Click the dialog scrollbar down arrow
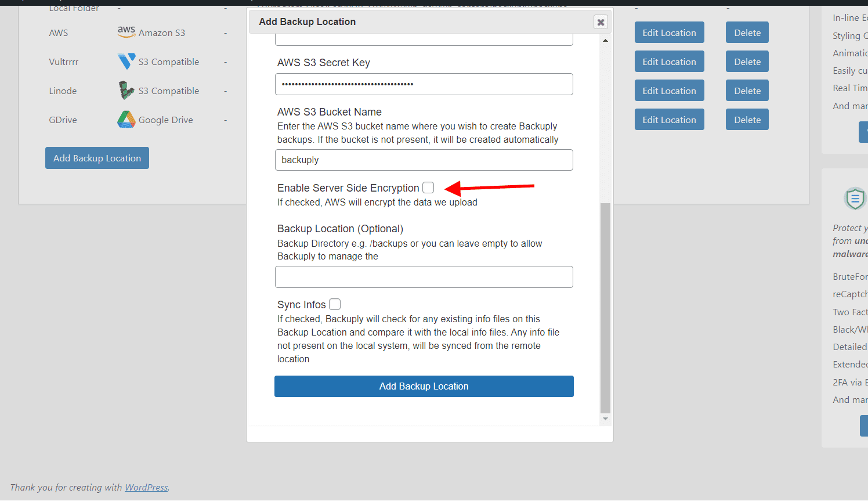Image resolution: width=868 pixels, height=501 pixels. [x=605, y=419]
